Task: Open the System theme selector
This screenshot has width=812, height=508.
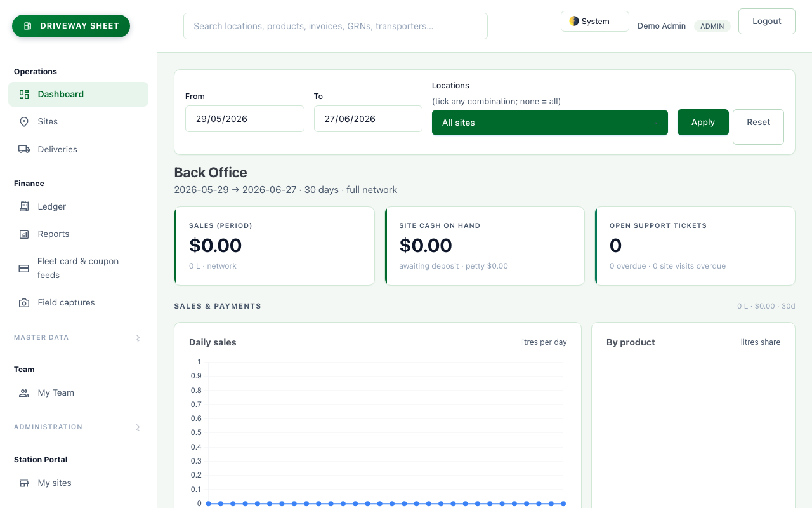Action: pyautogui.click(x=595, y=21)
